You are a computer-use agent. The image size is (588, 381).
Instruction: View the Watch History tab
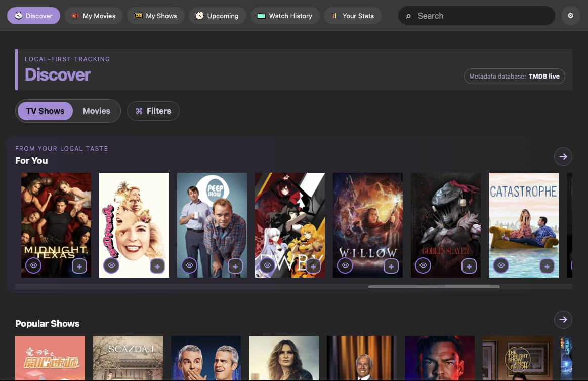click(285, 16)
